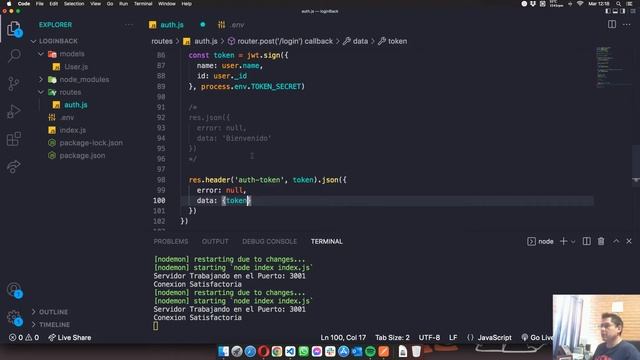Open the Source Control view

pyautogui.click(x=14, y=83)
